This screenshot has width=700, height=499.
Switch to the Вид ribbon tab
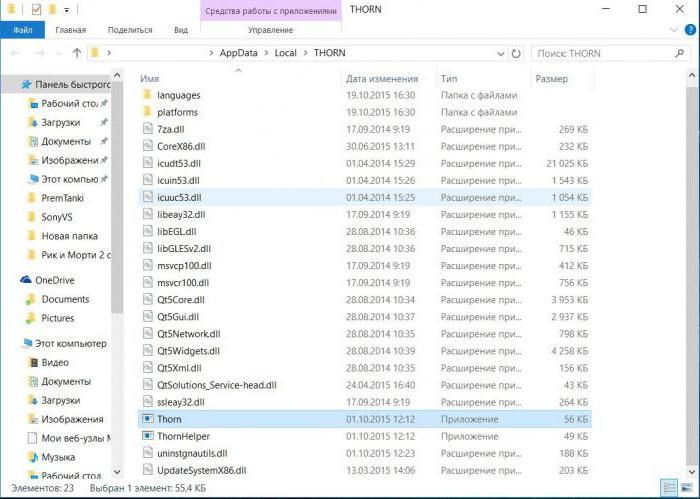pos(181,30)
